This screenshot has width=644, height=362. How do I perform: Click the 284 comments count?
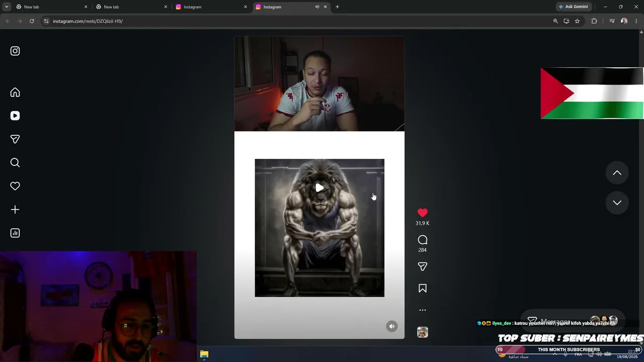pos(423,250)
